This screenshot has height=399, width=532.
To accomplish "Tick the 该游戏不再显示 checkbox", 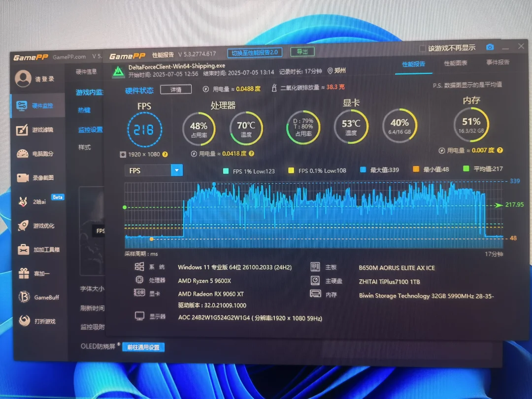I will [x=423, y=48].
